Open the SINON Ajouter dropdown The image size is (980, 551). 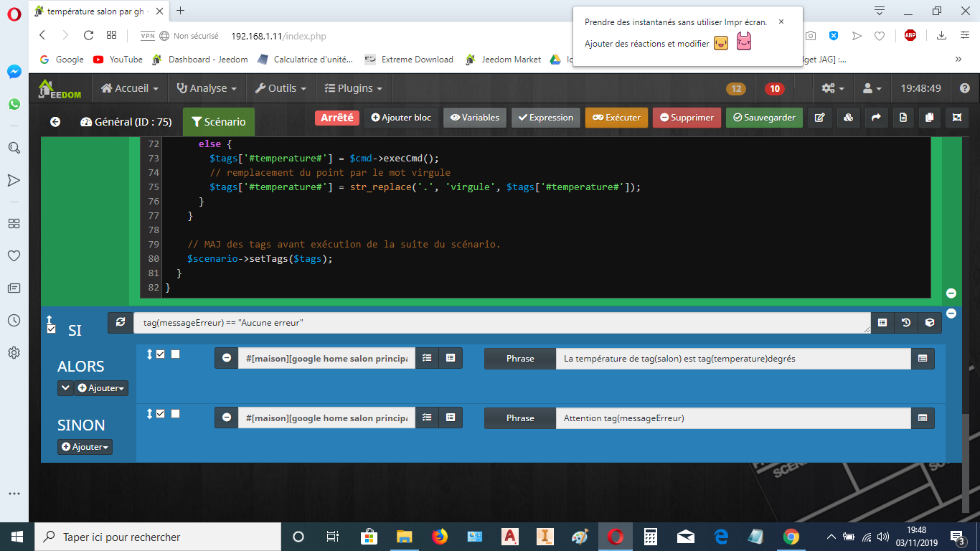[x=85, y=447]
